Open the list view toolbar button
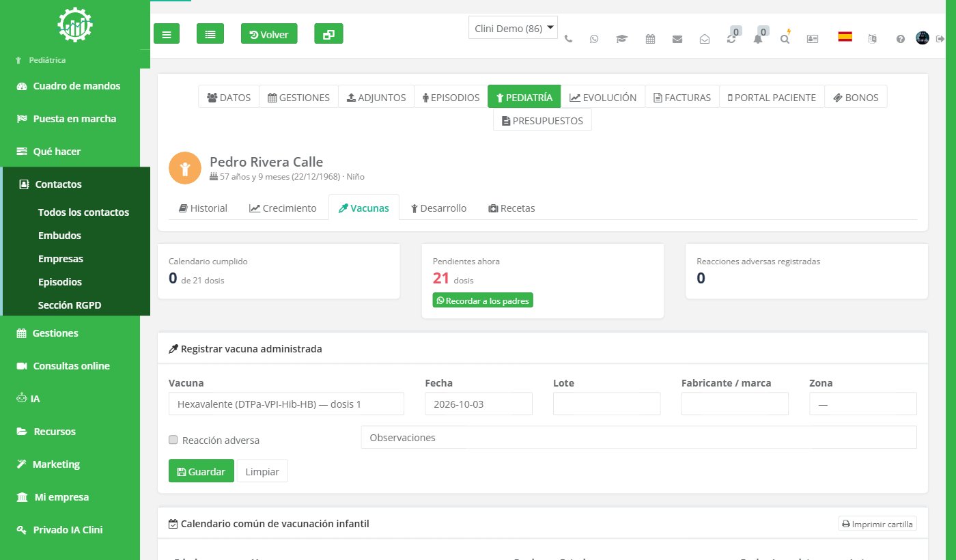This screenshot has height=560, width=956. 210,33
